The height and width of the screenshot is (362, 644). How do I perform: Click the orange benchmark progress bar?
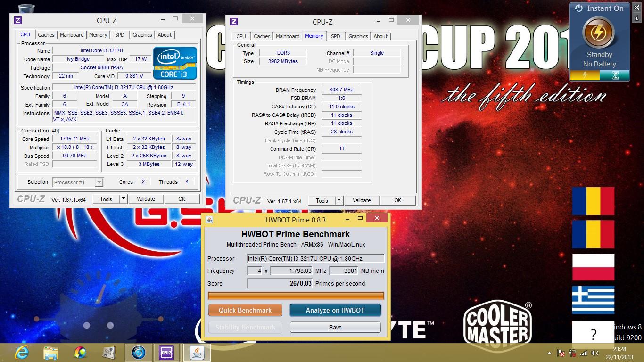(296, 296)
